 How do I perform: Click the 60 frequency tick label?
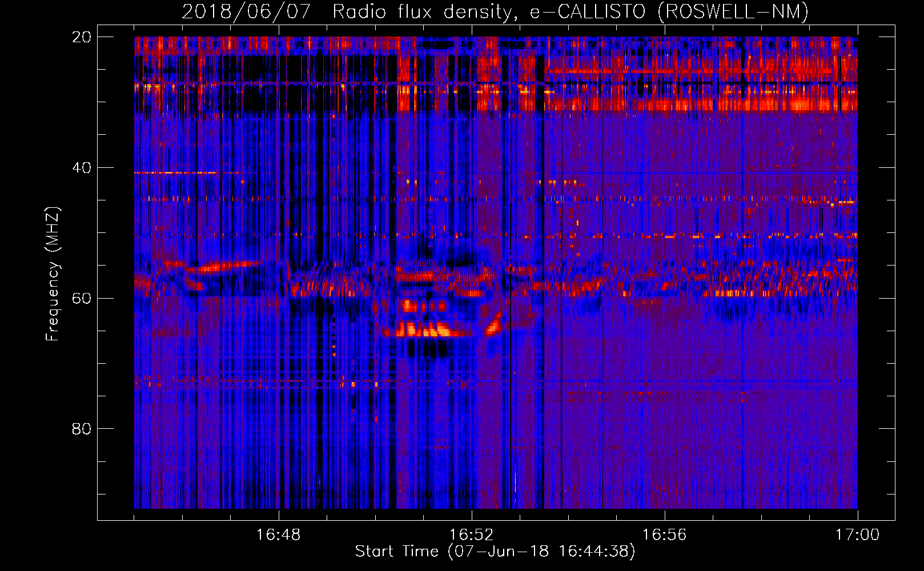(81, 298)
